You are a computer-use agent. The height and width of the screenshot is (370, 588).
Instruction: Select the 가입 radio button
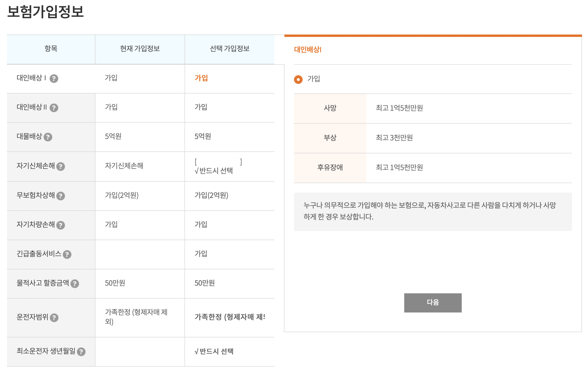(298, 79)
